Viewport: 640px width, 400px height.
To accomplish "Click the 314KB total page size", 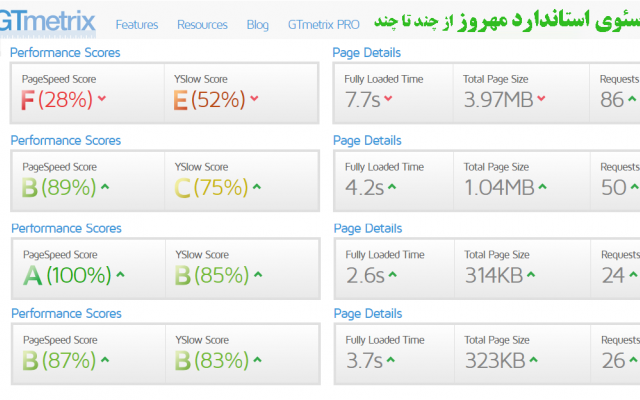I will click(494, 276).
